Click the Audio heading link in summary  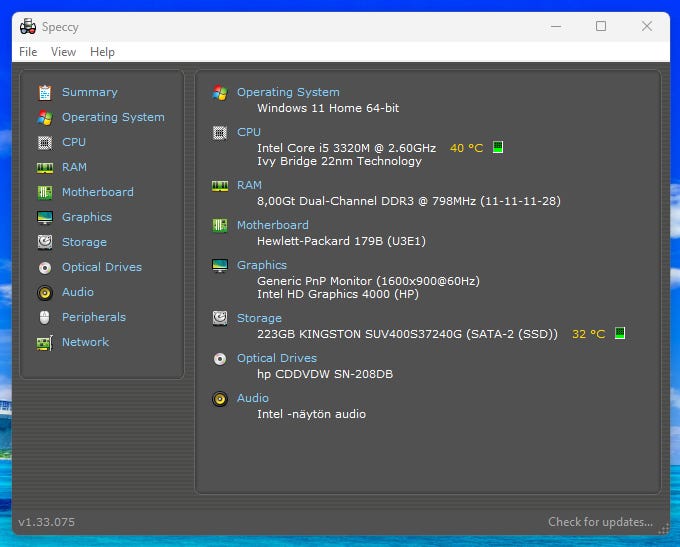pyautogui.click(x=252, y=398)
